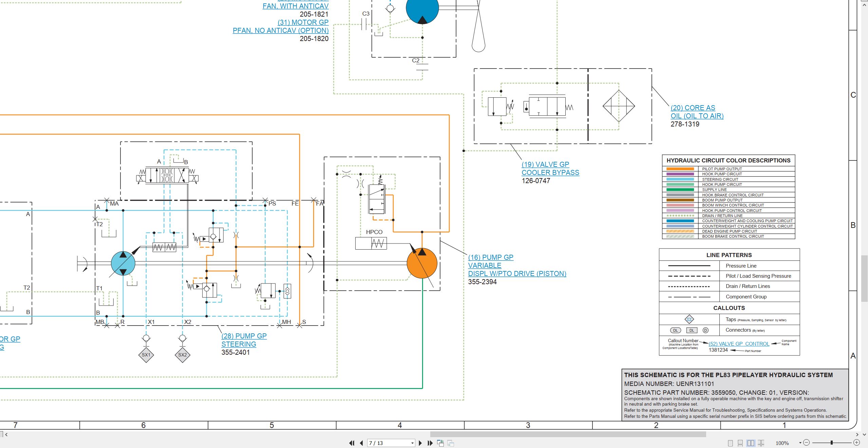Click the 'LINE PATTERNS' heading
Screen dimensions: 868x448
coord(729,255)
